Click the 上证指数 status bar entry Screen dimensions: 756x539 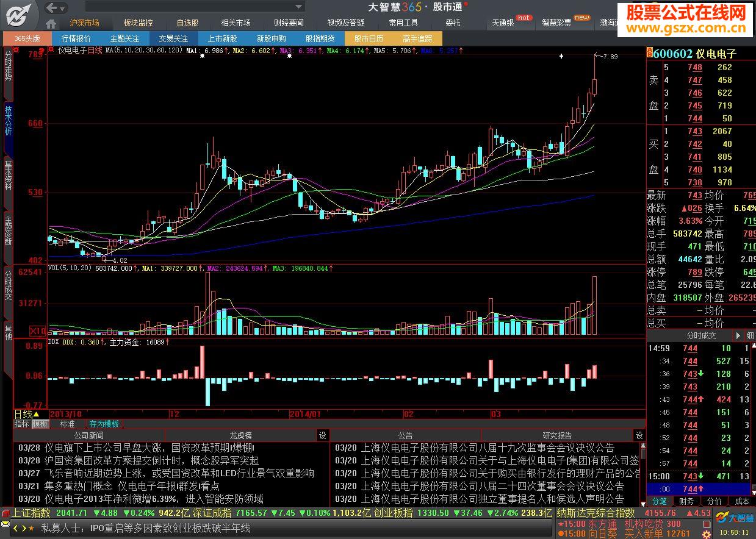[x=31, y=513]
